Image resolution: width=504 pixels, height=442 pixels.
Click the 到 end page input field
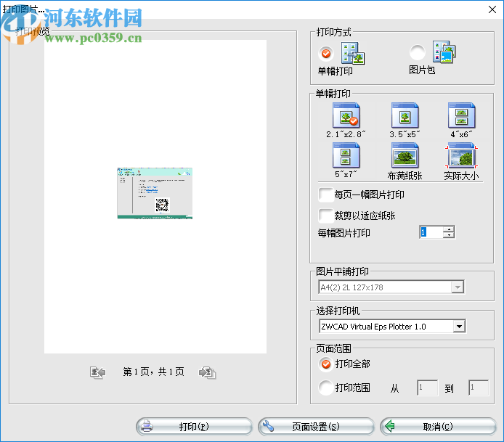(479, 388)
